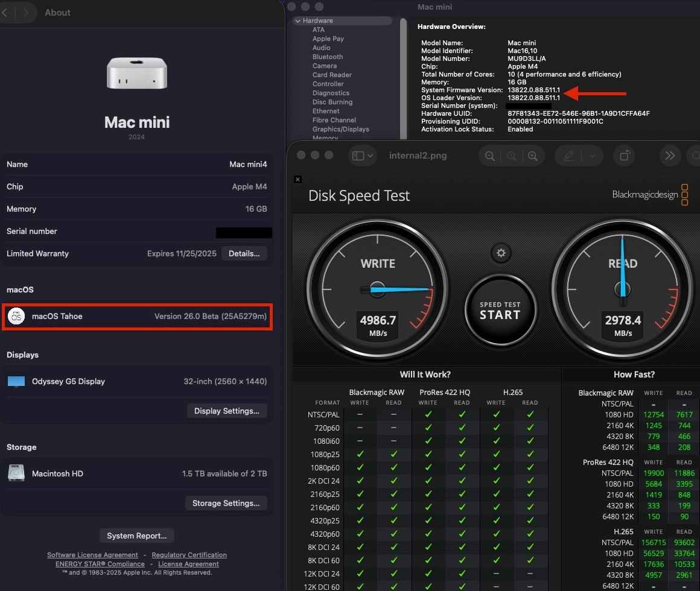
Task: Go back in the About pane
Action: (x=5, y=13)
